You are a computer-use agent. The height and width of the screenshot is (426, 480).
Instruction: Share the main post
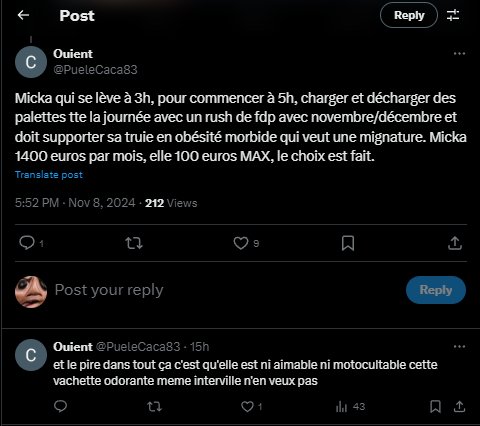[455, 243]
